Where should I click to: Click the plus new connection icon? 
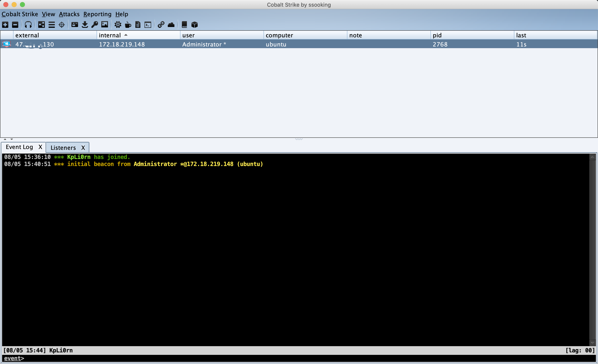click(x=5, y=24)
